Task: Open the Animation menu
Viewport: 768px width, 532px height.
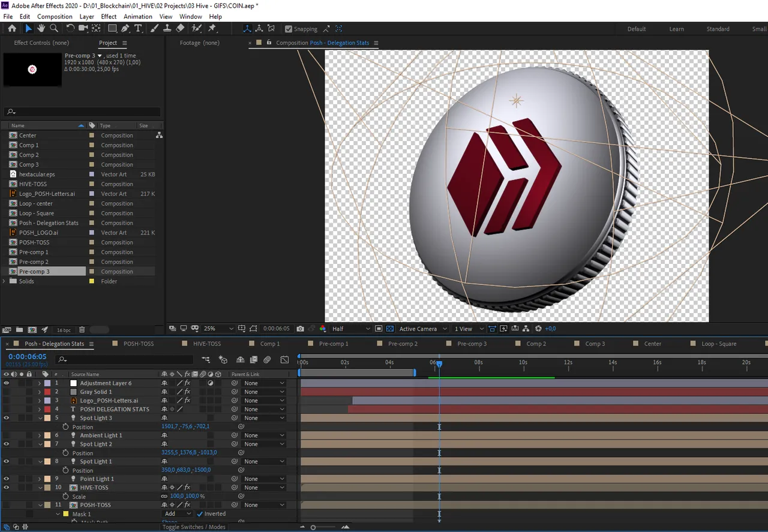Action: click(x=138, y=17)
